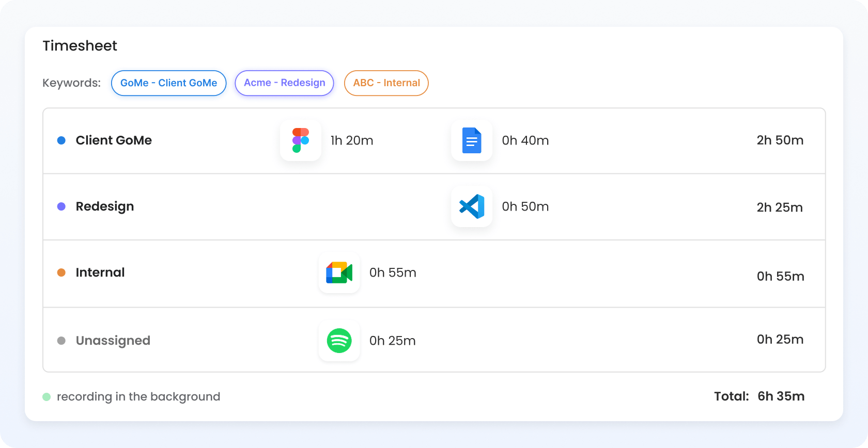Click the Timesheet heading

pos(80,46)
